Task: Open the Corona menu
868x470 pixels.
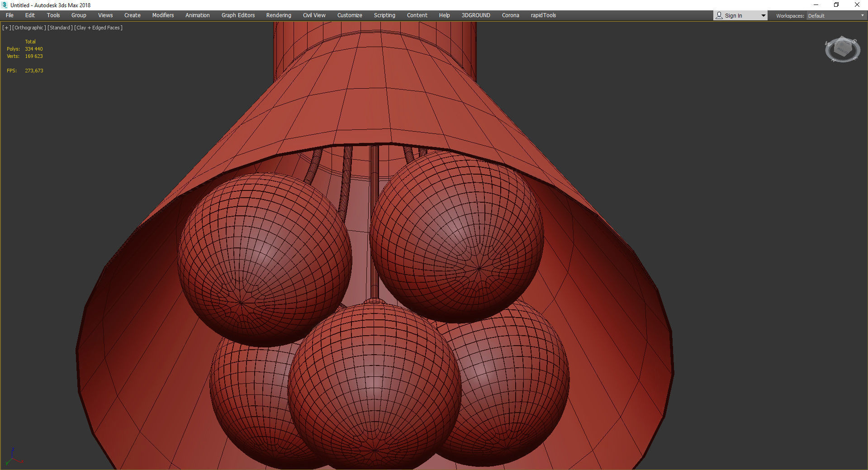Action: click(x=511, y=15)
